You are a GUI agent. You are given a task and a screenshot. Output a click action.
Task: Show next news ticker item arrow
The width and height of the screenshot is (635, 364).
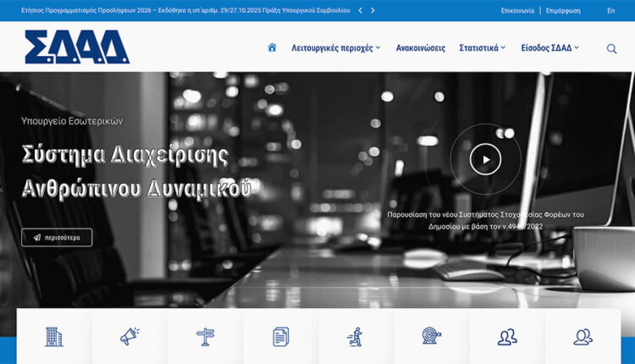coord(373,11)
